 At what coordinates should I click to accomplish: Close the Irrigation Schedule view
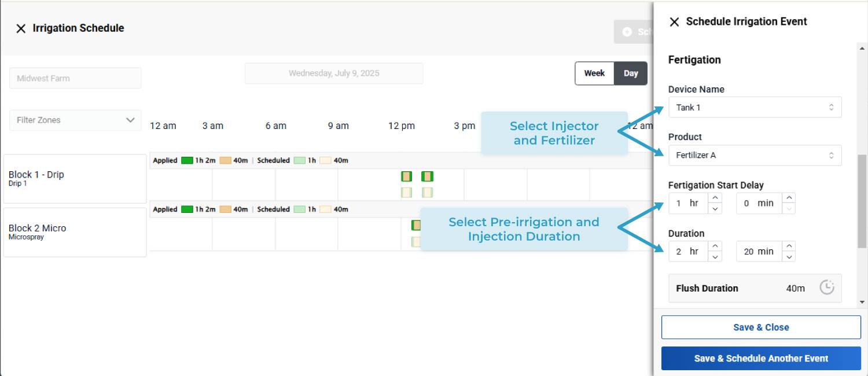pos(21,28)
